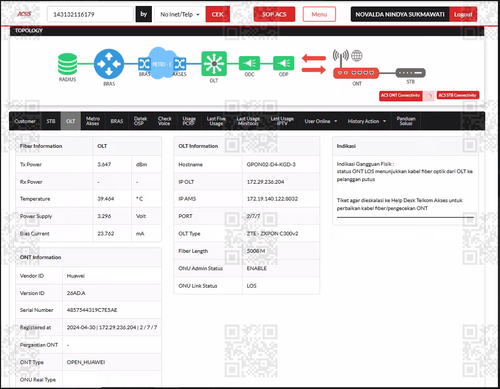Click the WiFi antenna icon above ONT
The width and height of the screenshot is (500, 389).
[x=341, y=57]
